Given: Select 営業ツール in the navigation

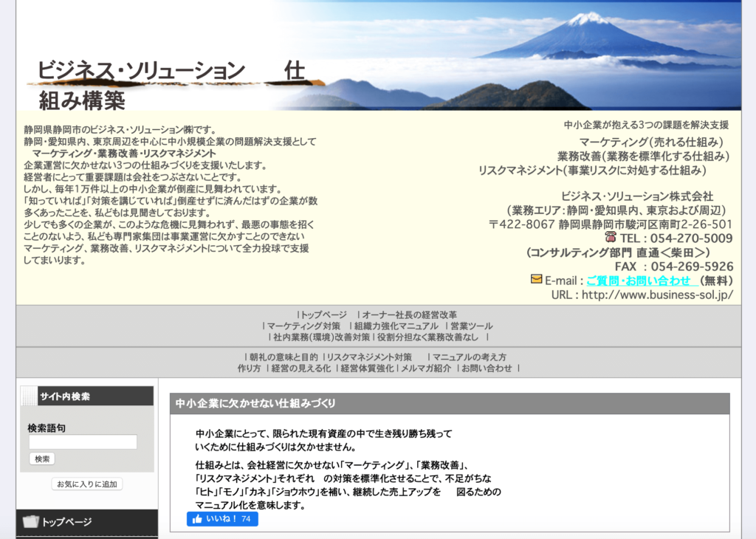Looking at the screenshot, I should (471, 326).
